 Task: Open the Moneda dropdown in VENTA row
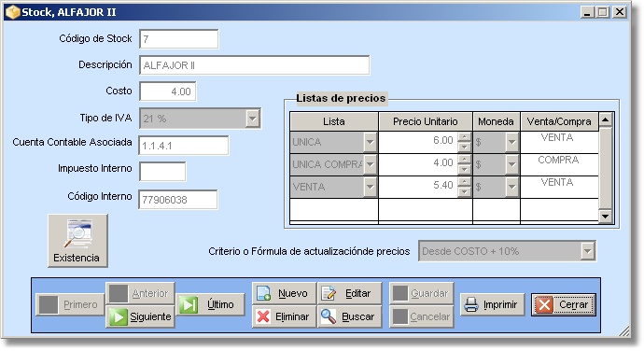coord(511,187)
